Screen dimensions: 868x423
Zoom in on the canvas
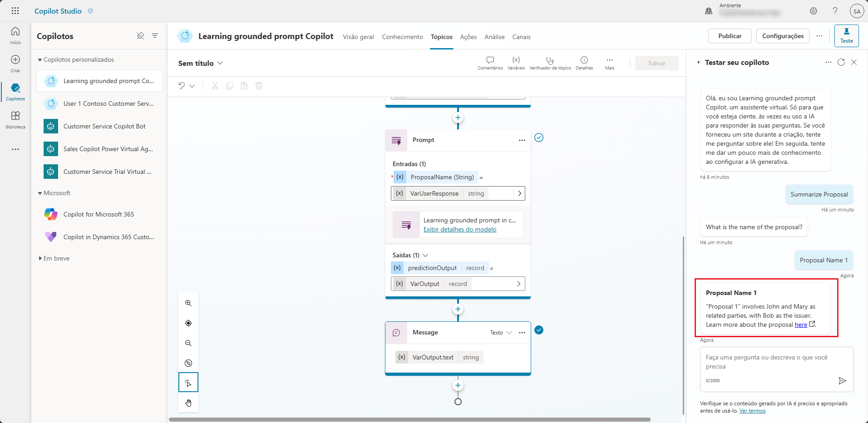pyautogui.click(x=188, y=303)
